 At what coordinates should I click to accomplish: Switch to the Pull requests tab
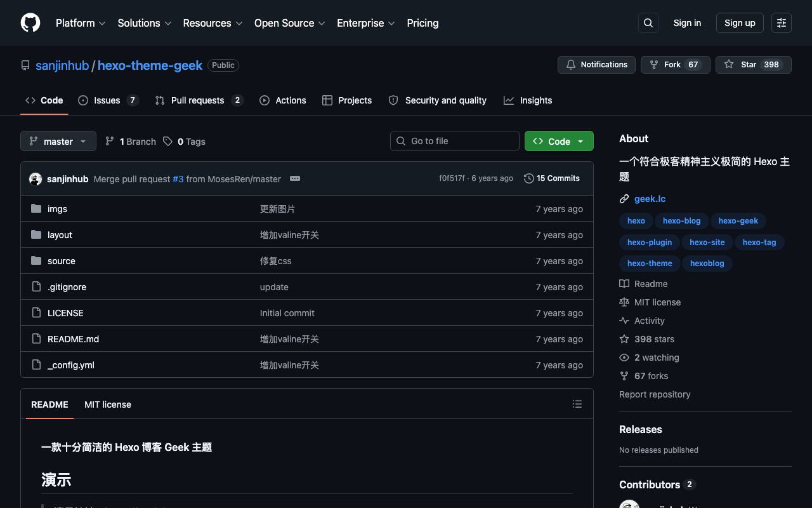[199, 100]
